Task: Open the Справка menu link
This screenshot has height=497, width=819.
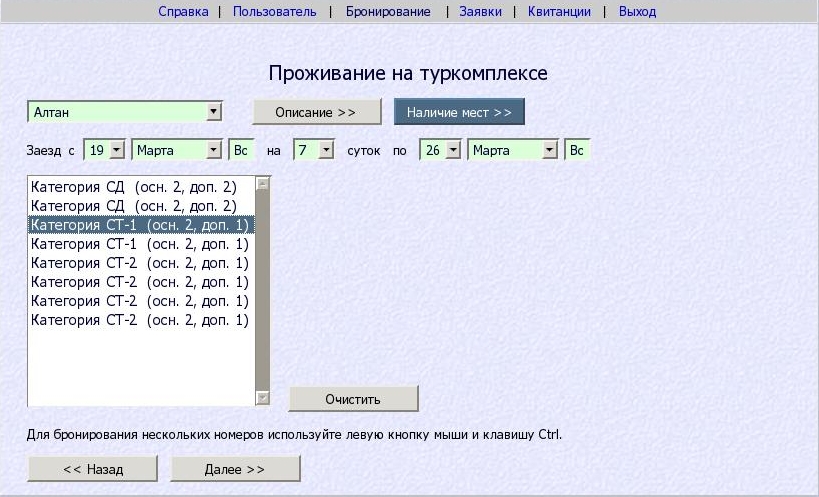Action: click(x=183, y=11)
